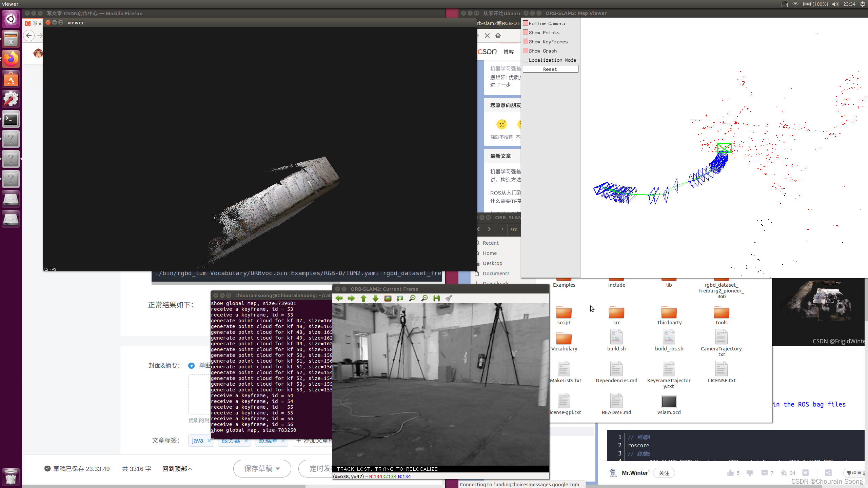The height and width of the screenshot is (488, 868).
Task: Click the clock showing 23:34
Action: point(849,4)
